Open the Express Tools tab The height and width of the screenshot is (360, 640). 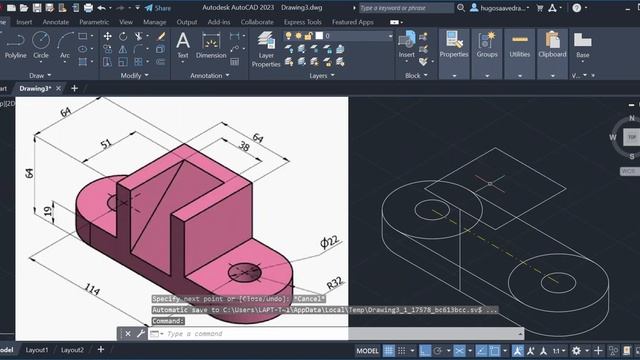[x=303, y=22]
